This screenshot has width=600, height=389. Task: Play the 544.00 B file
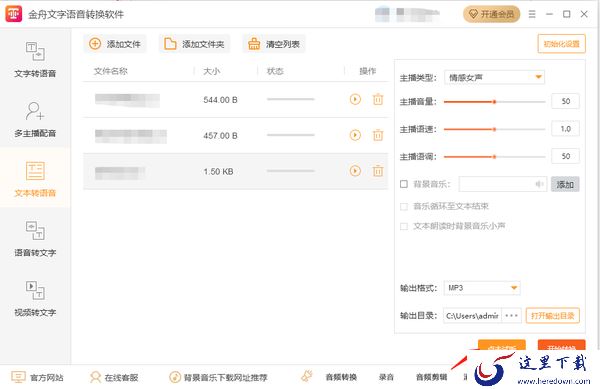tap(355, 99)
